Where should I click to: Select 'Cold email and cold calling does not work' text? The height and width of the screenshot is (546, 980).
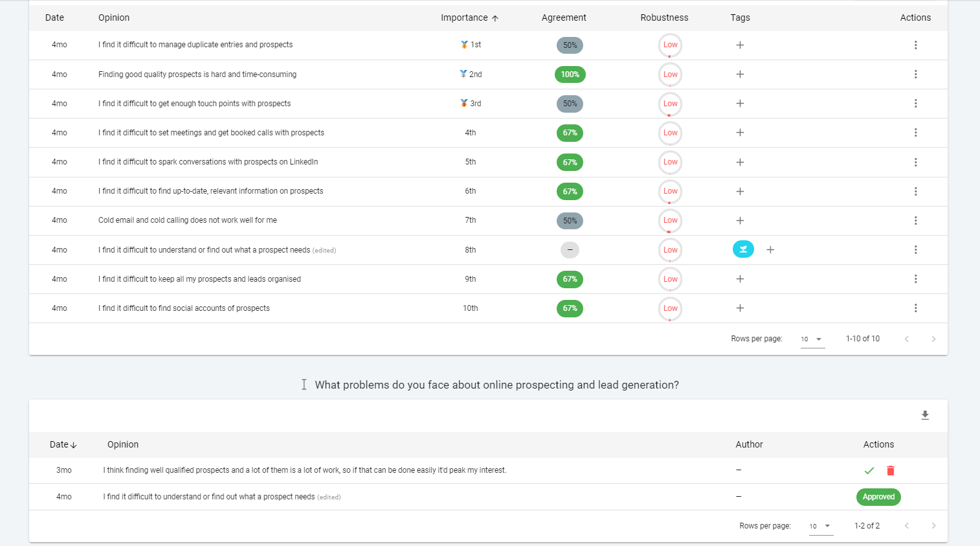(x=188, y=220)
